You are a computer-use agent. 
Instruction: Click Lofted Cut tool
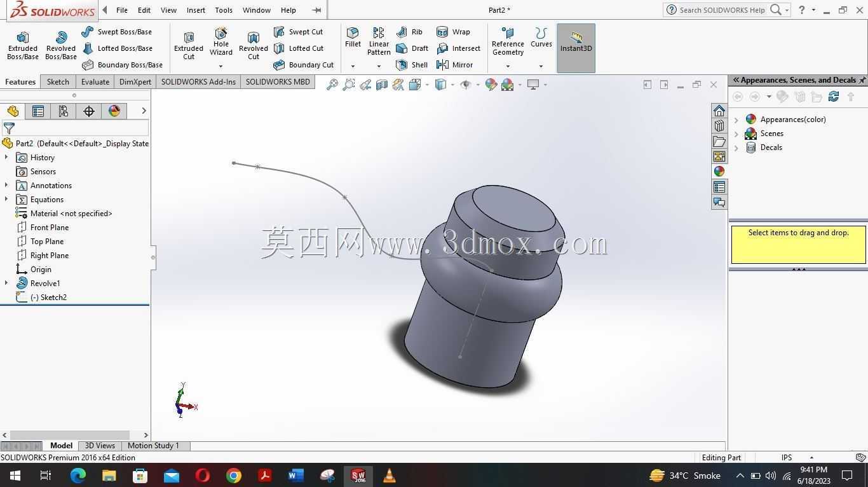coord(299,48)
